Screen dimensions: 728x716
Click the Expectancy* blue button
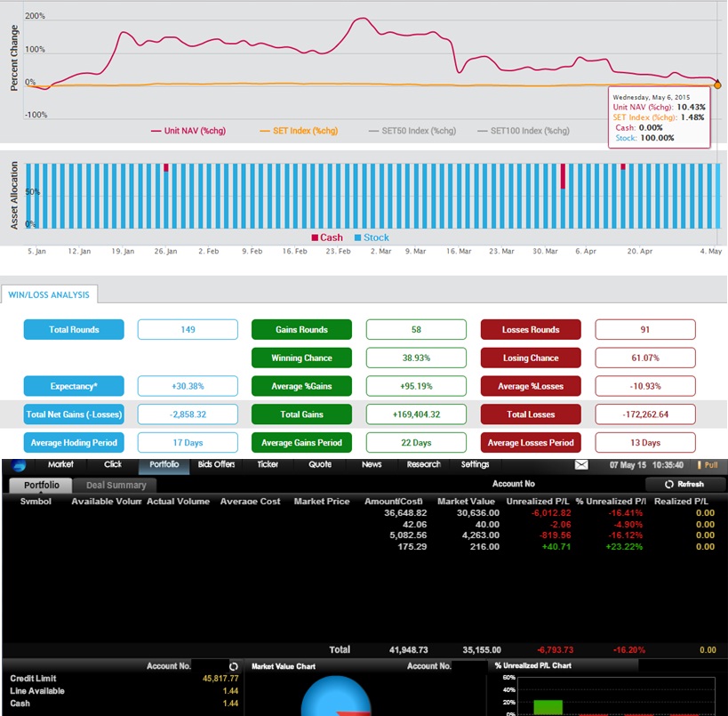pos(74,386)
